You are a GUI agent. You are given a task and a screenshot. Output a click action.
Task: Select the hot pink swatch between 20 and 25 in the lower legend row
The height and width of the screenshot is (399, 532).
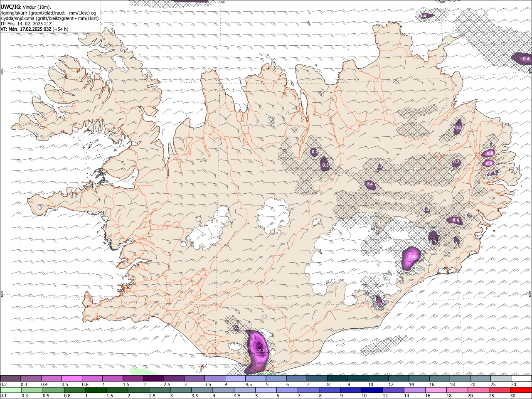click(478, 390)
